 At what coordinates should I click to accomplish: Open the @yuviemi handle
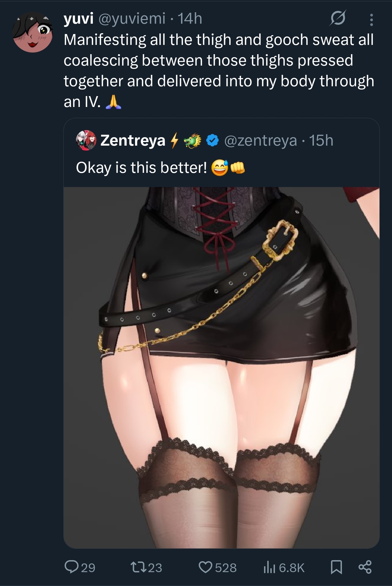tap(132, 19)
